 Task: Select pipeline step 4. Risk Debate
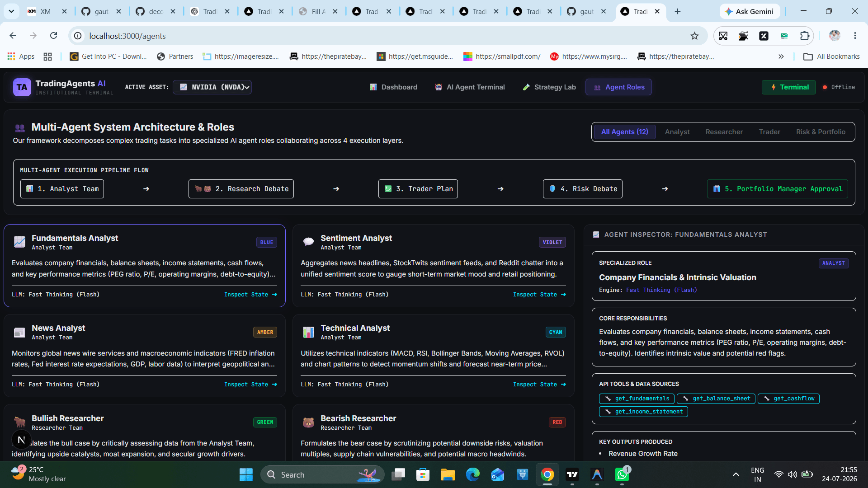click(583, 189)
